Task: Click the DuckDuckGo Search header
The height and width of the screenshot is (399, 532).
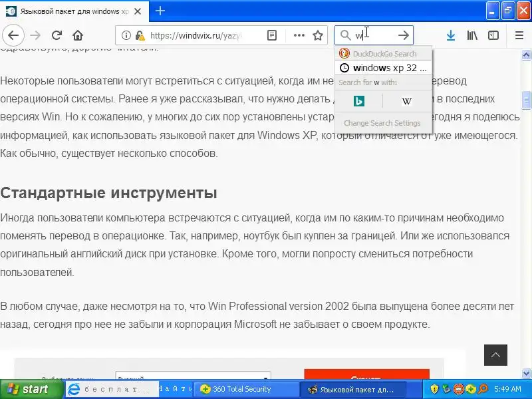Action: [384, 54]
